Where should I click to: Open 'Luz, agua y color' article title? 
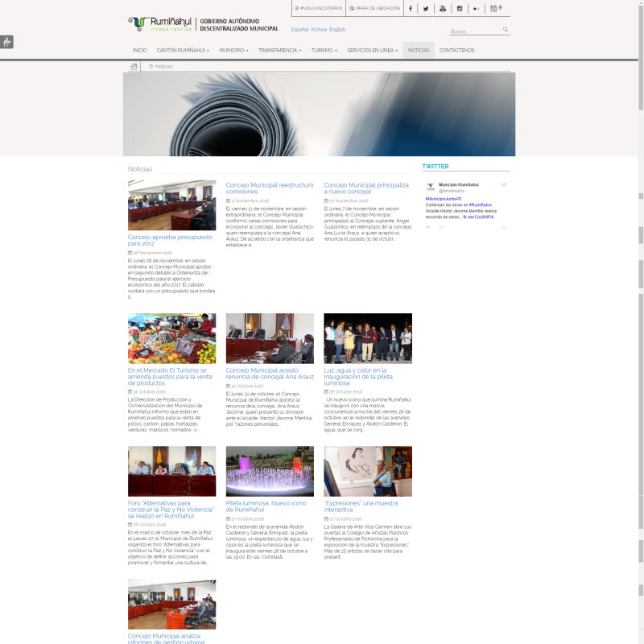pyautogui.click(x=358, y=377)
